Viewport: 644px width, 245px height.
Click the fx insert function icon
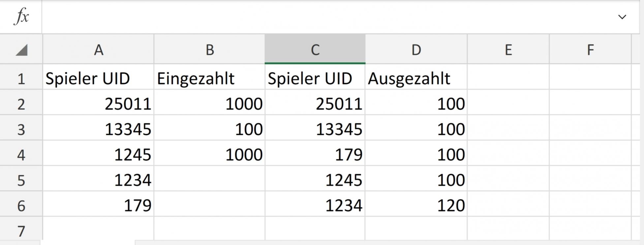[21, 16]
